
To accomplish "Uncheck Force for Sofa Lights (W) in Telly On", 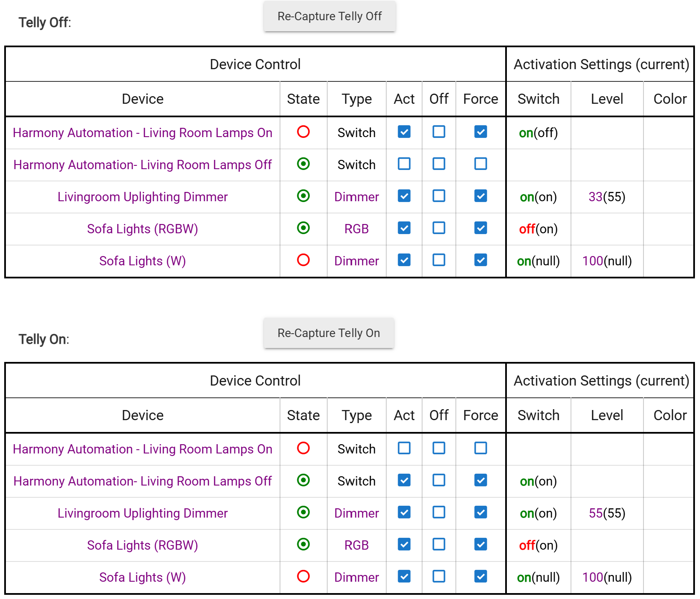I will point(480,577).
